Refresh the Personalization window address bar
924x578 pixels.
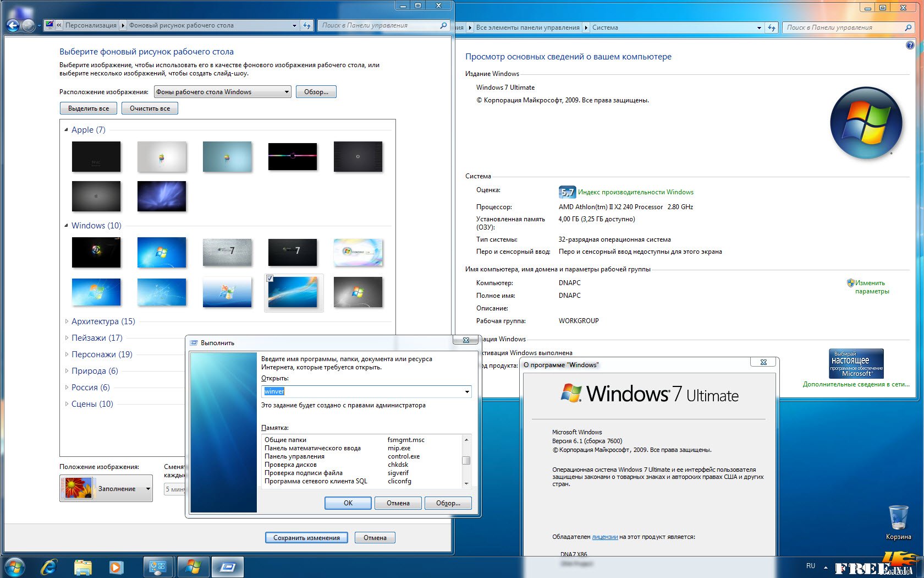[x=307, y=25]
